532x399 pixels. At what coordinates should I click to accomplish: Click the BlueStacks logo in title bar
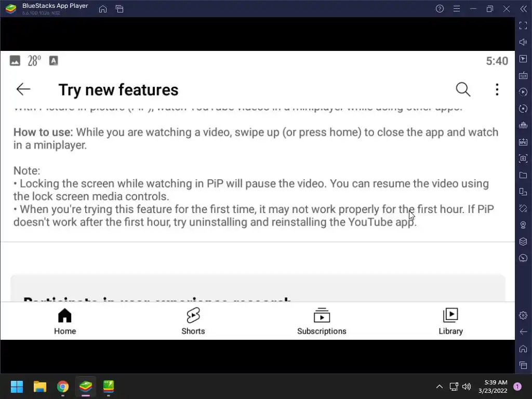(11, 9)
